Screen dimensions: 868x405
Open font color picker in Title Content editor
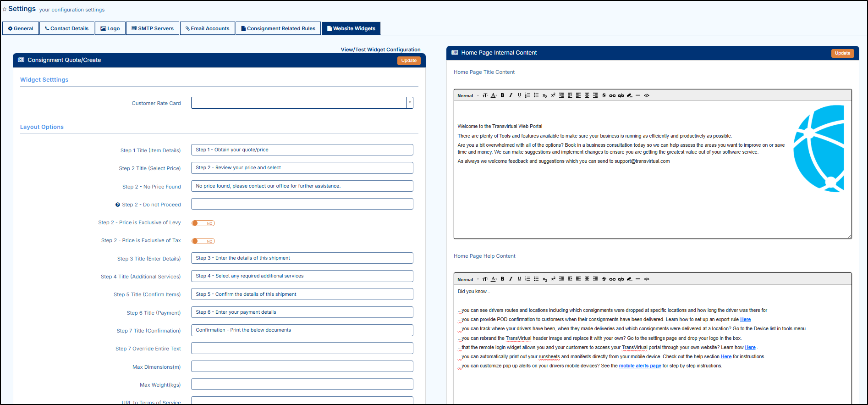tap(494, 95)
